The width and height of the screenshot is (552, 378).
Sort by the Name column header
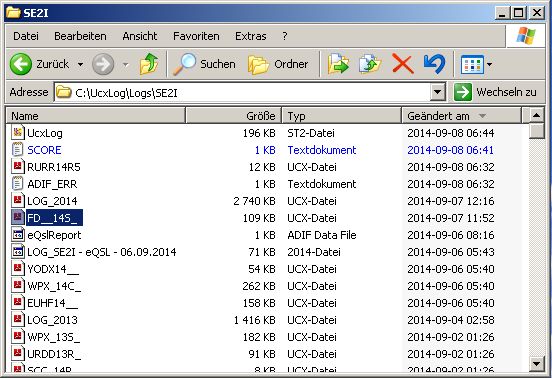(x=95, y=116)
